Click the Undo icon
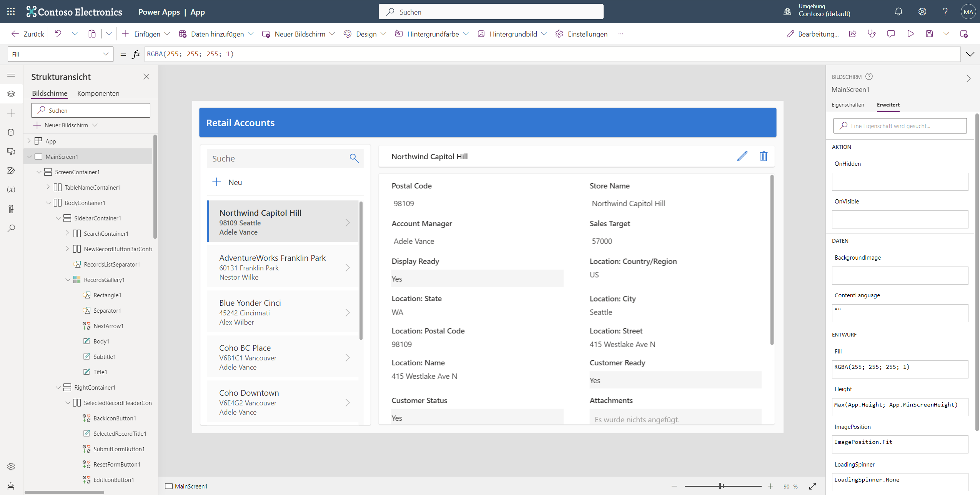980x495 pixels. coord(58,34)
